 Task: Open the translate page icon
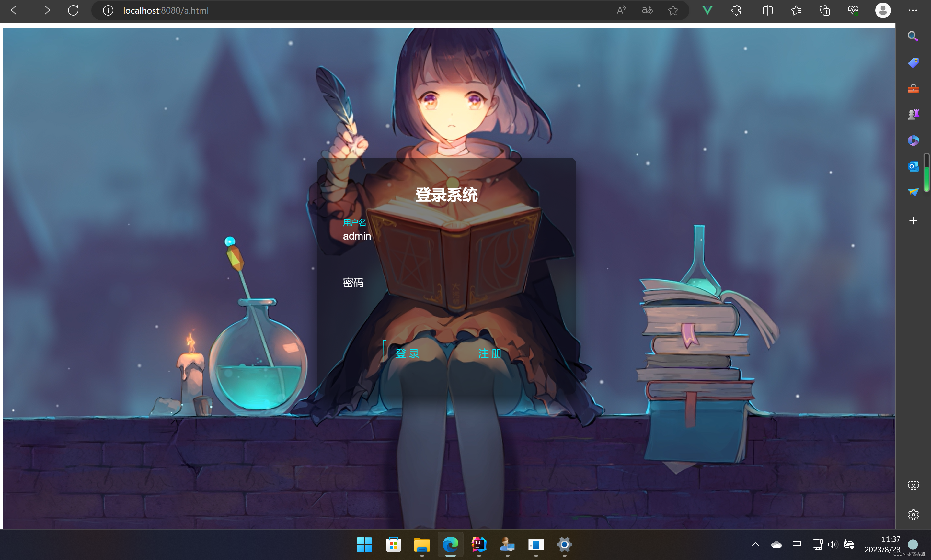click(647, 10)
